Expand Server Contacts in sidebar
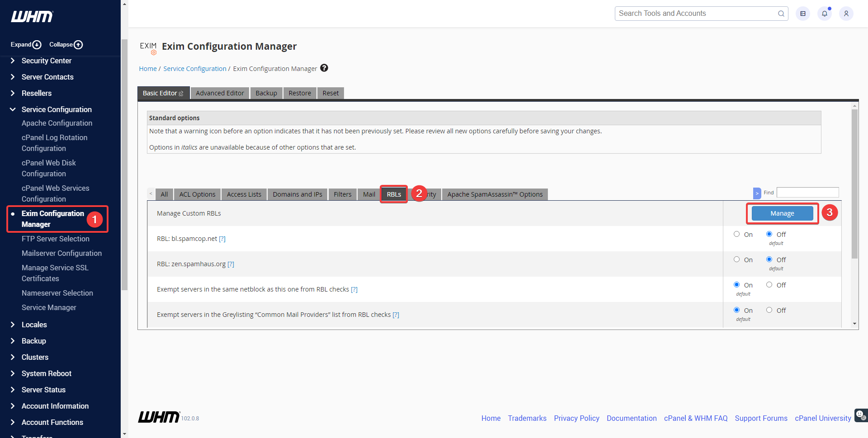The image size is (868, 438). (x=47, y=77)
